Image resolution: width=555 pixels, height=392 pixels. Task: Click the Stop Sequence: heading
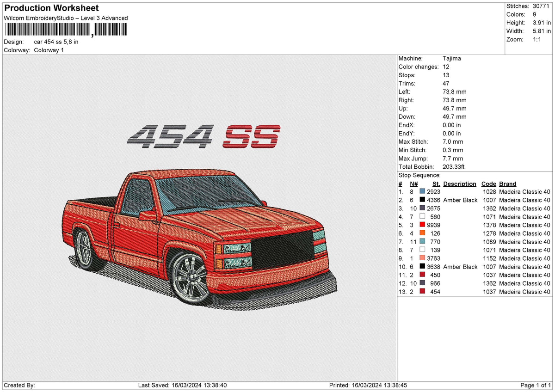pyautogui.click(x=419, y=175)
